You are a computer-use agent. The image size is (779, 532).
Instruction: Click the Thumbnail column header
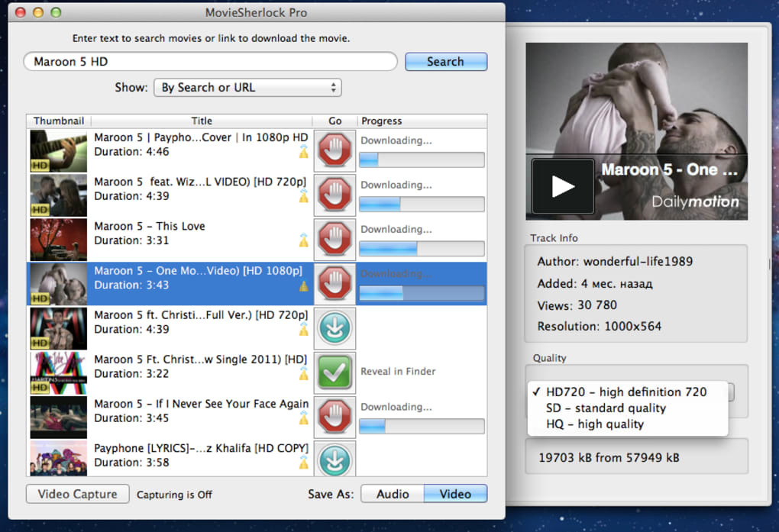tap(59, 121)
